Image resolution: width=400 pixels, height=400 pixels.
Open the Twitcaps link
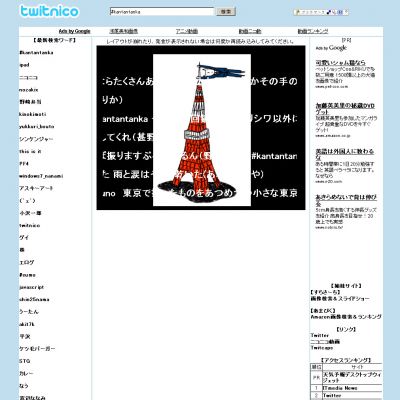[x=322, y=348]
